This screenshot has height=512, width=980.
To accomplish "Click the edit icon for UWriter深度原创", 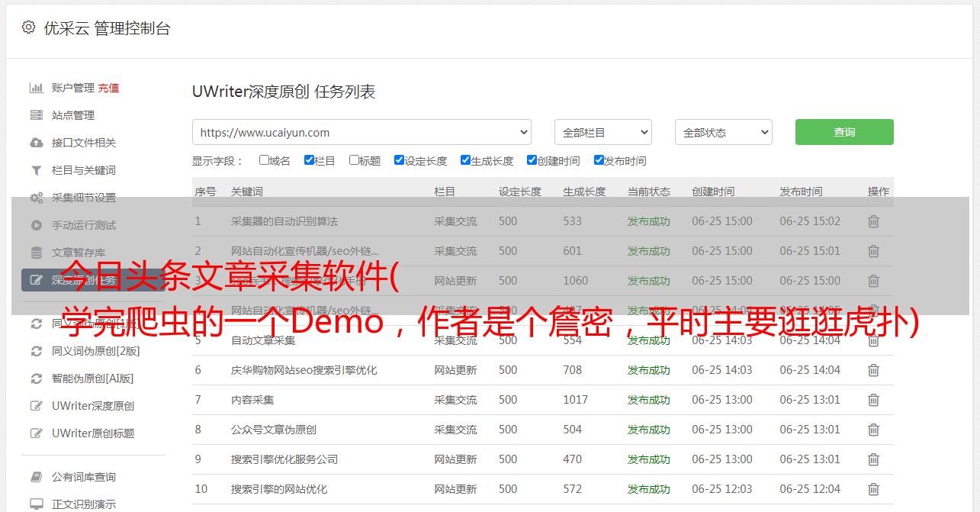I will (36, 406).
